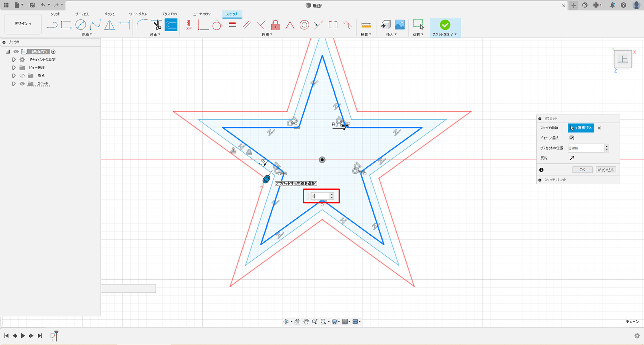644x345 pixels.
Task: Click the キャンセル button
Action: pyautogui.click(x=605, y=170)
